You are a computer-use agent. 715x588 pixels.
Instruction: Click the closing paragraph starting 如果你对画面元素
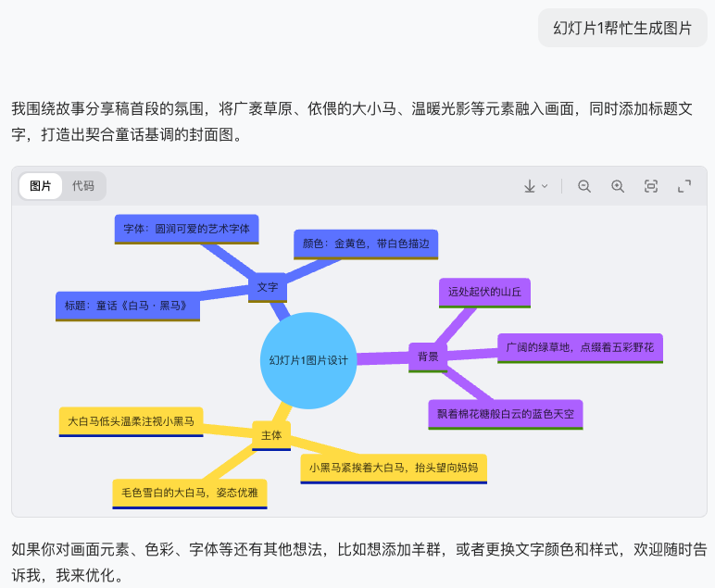point(358,562)
